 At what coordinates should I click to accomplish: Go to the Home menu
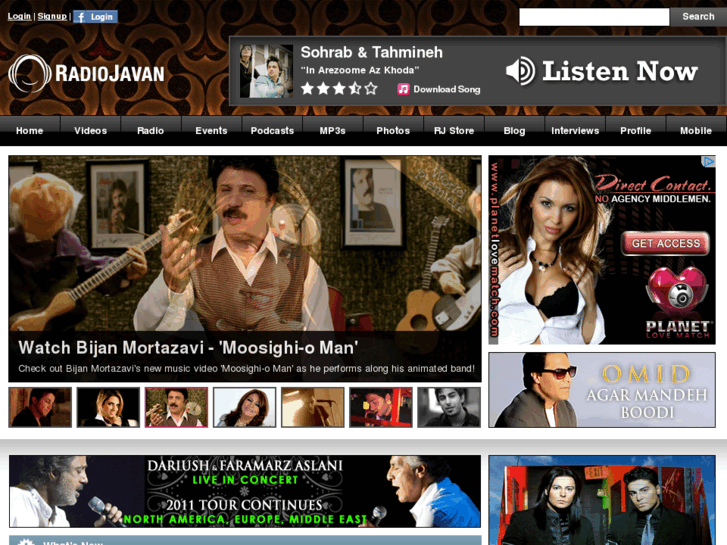(30, 131)
